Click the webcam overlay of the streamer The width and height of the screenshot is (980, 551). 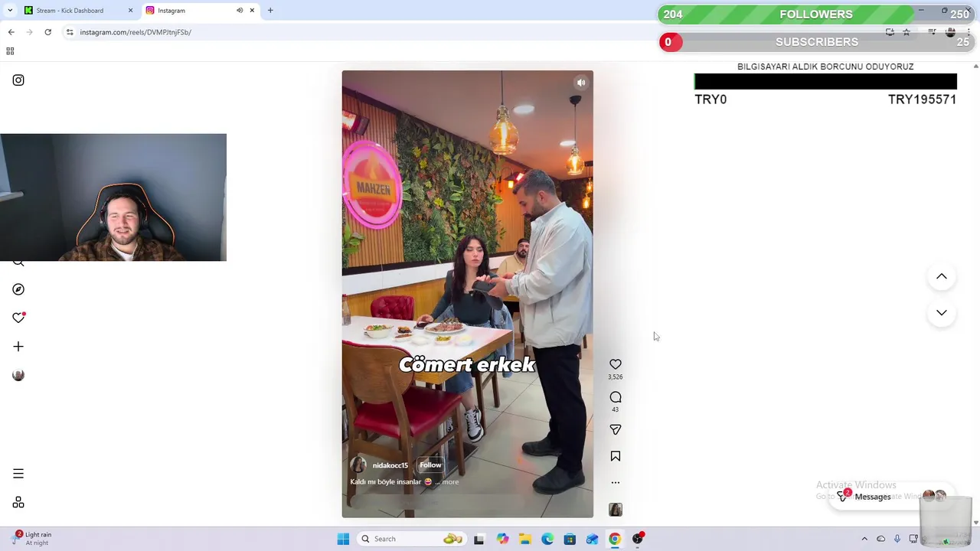point(113,197)
